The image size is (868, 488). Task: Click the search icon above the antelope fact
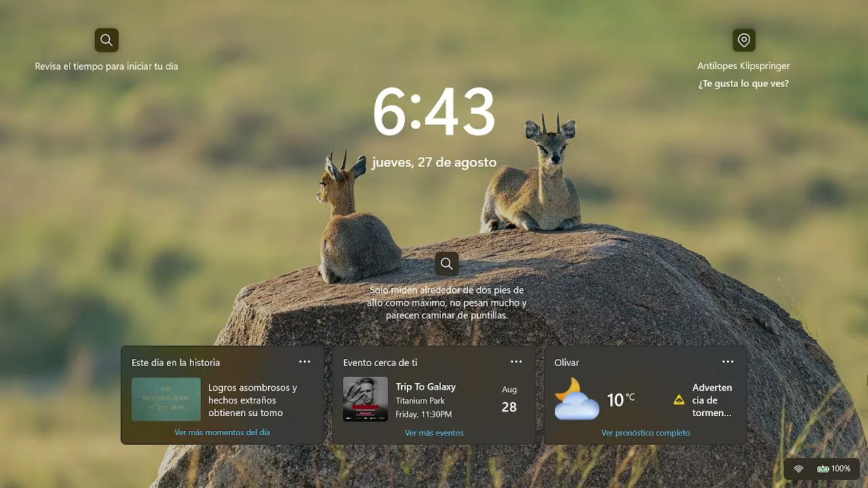[x=446, y=264]
